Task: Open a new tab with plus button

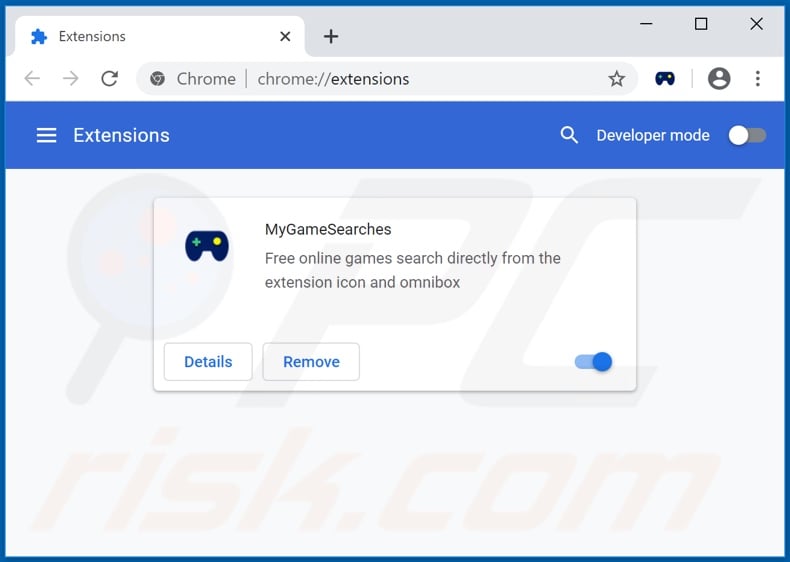Action: [x=331, y=36]
